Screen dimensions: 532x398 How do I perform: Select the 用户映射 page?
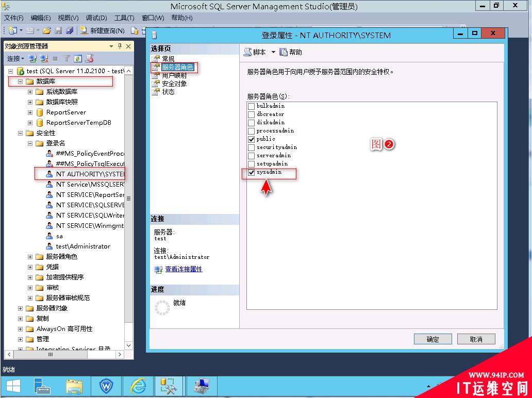[x=174, y=75]
